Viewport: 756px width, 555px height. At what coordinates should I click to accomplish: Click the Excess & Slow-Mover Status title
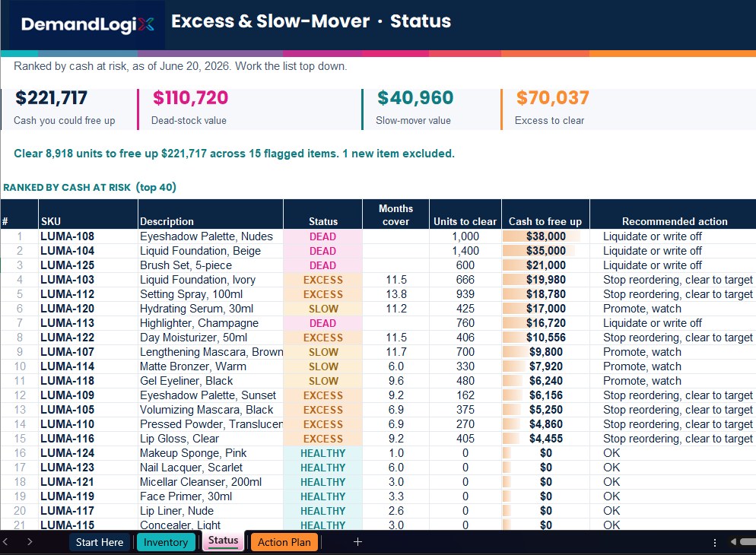click(311, 21)
